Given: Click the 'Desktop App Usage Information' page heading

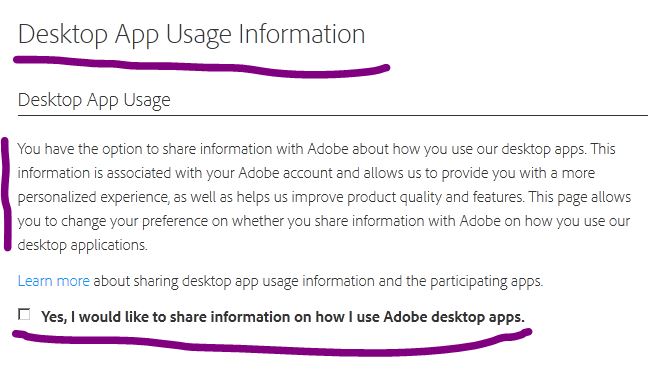Looking at the screenshot, I should [x=191, y=35].
